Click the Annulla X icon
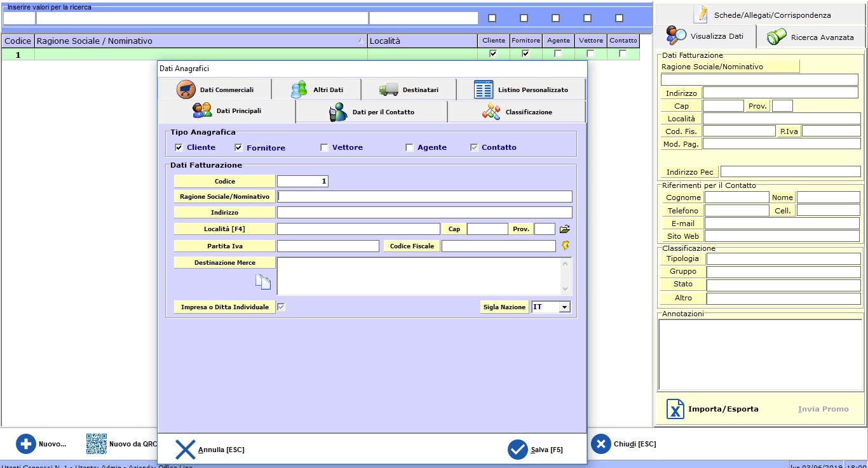The width and height of the screenshot is (868, 468). 185,450
